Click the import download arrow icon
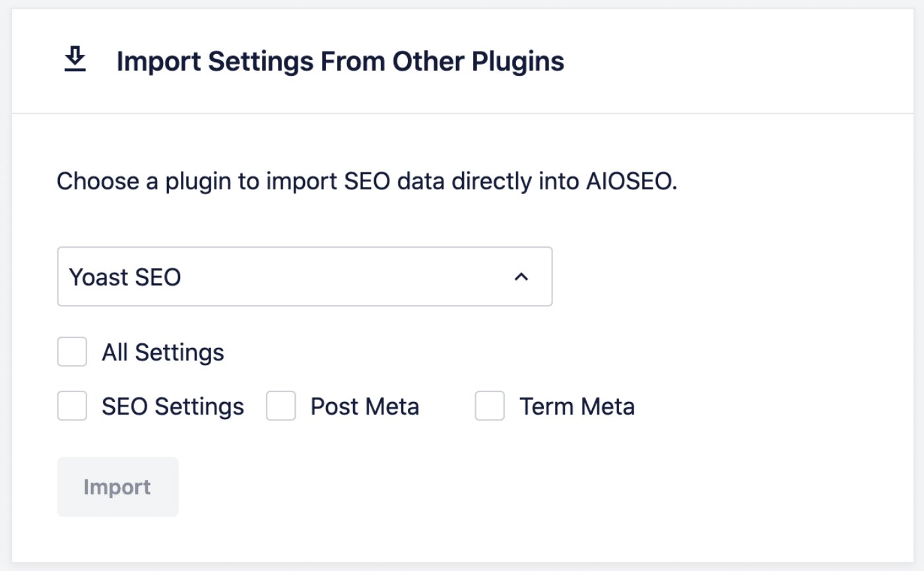 [75, 61]
